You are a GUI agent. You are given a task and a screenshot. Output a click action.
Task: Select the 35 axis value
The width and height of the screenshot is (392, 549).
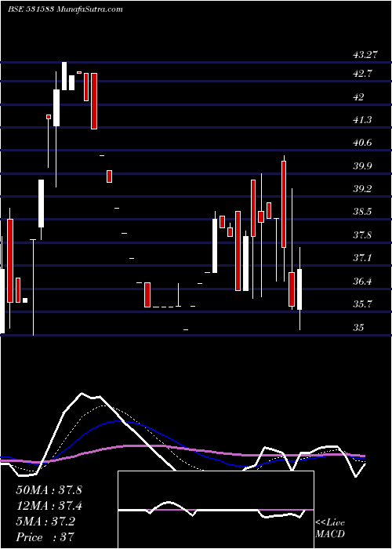pyautogui.click(x=359, y=327)
